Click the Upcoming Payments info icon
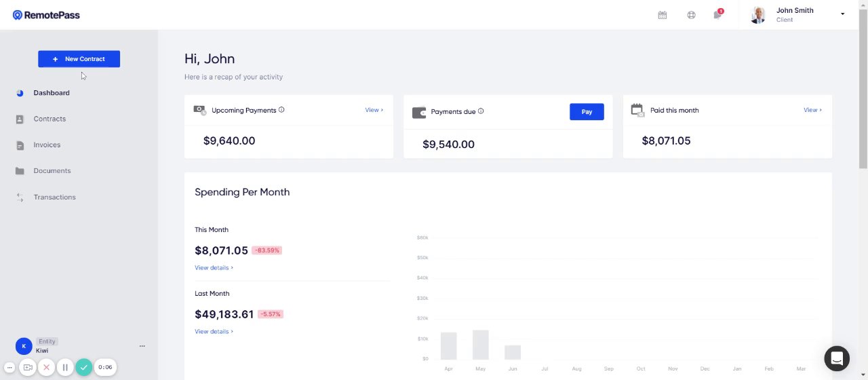This screenshot has height=380, width=868. [281, 110]
